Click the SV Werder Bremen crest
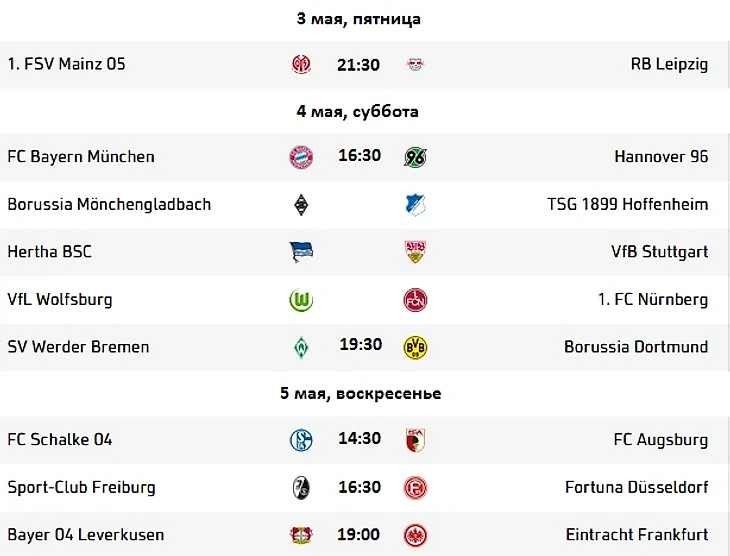Image resolution: width=730 pixels, height=556 pixels. [x=300, y=347]
